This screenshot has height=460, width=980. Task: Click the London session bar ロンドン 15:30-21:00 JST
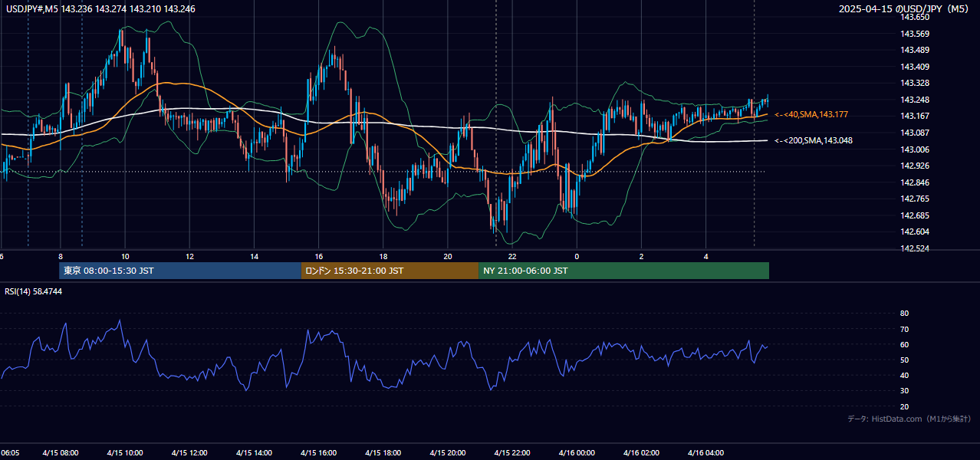[x=390, y=271]
